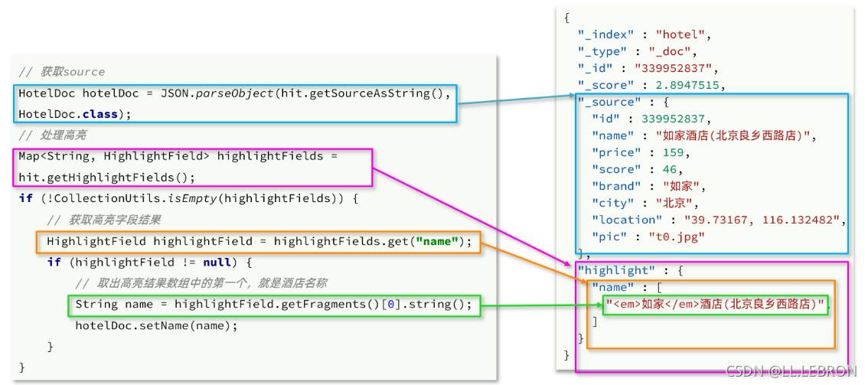Click the comment "// 获取高亮字段结果"
The width and height of the screenshot is (868, 385).
(103, 220)
